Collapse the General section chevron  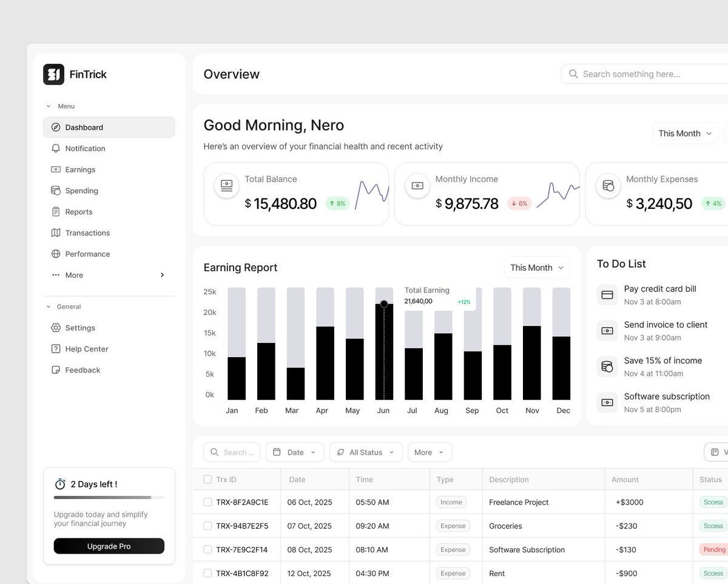49,307
